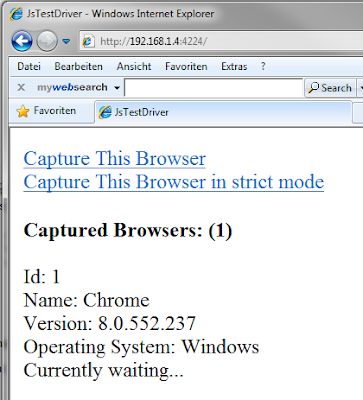Open the ? help menu
The image size is (363, 400).
point(263,66)
